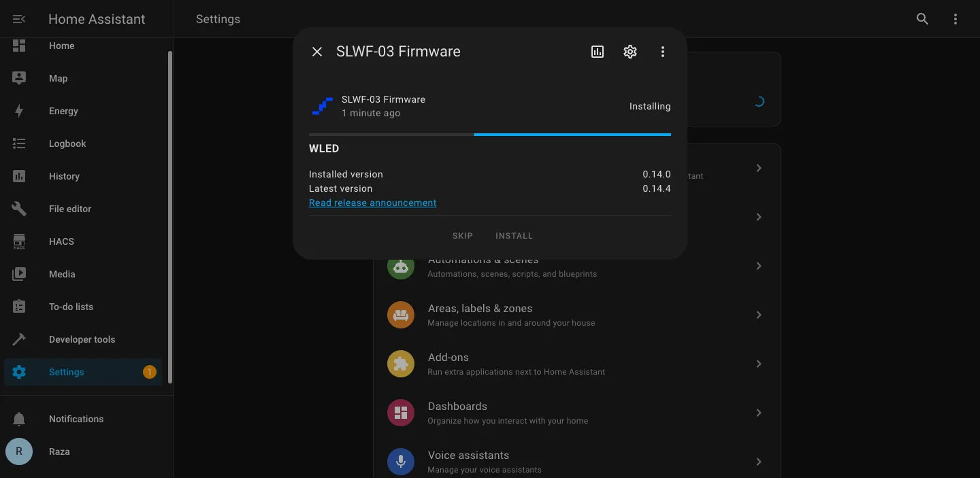Search settings with magnifier icon
The width and height of the screenshot is (980, 478).
[x=922, y=19]
